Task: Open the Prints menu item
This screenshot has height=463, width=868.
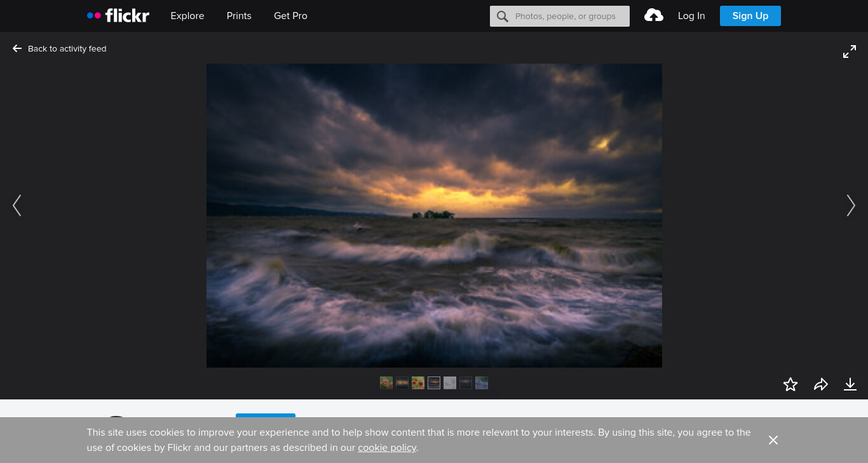Action: [239, 16]
